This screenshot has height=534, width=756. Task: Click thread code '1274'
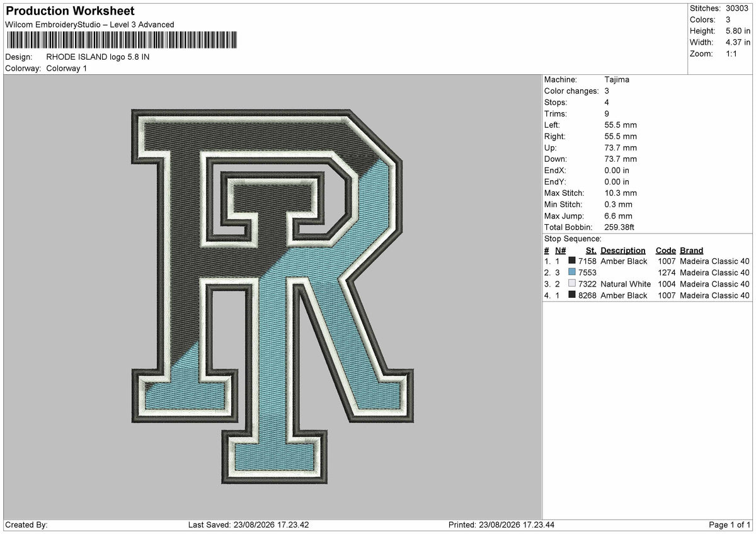coord(667,272)
